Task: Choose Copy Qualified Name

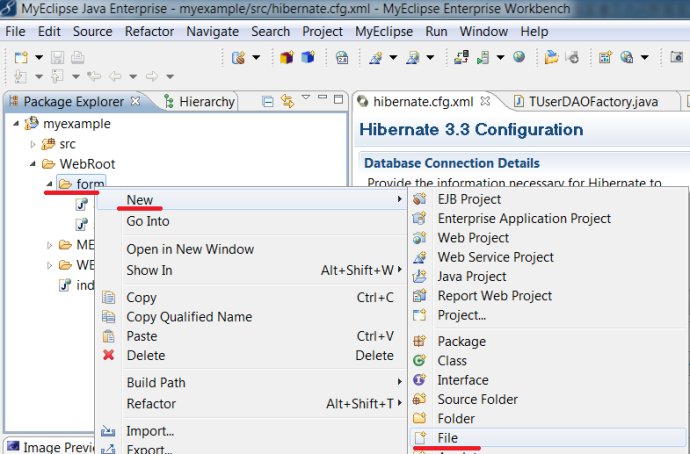Action: tap(252, 317)
